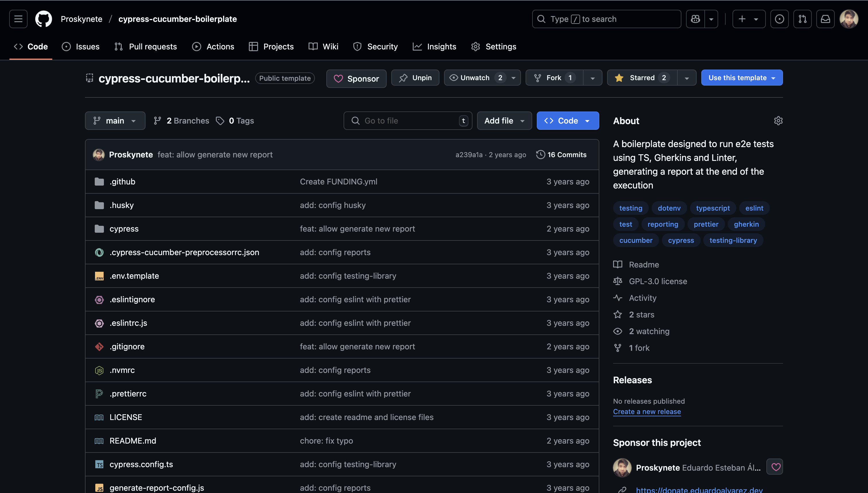The height and width of the screenshot is (493, 868).
Task: Open the 16 Commits link
Action: (x=561, y=154)
